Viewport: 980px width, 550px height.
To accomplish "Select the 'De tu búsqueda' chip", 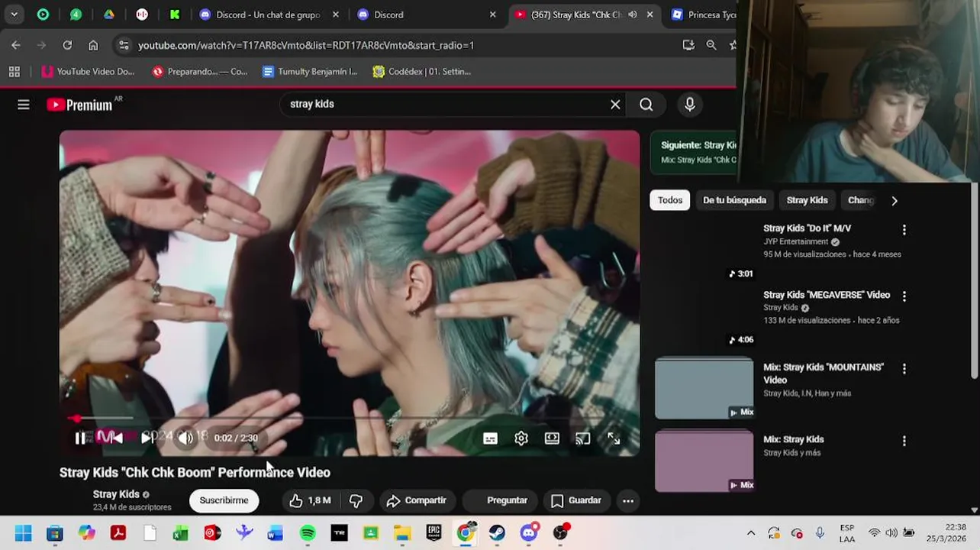I will (734, 200).
